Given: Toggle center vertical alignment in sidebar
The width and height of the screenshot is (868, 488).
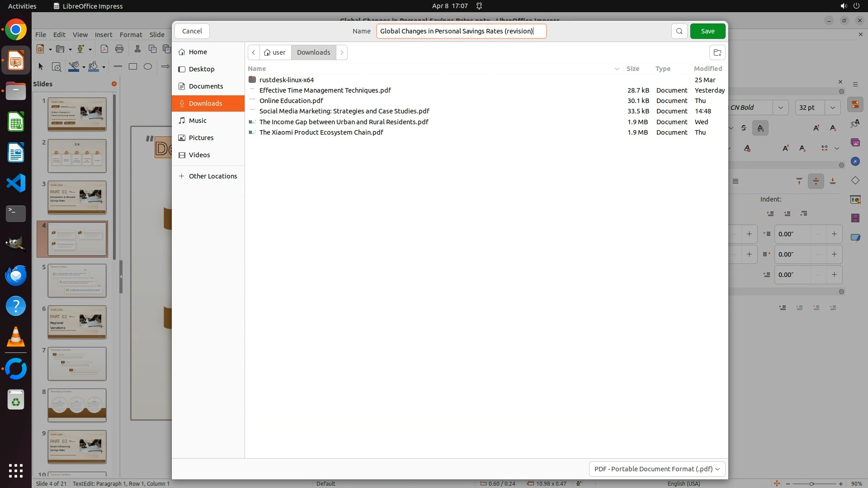Looking at the screenshot, I should click(816, 181).
